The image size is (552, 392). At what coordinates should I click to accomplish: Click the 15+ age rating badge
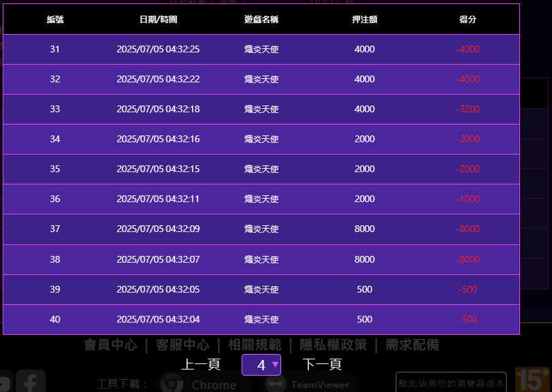(532, 380)
